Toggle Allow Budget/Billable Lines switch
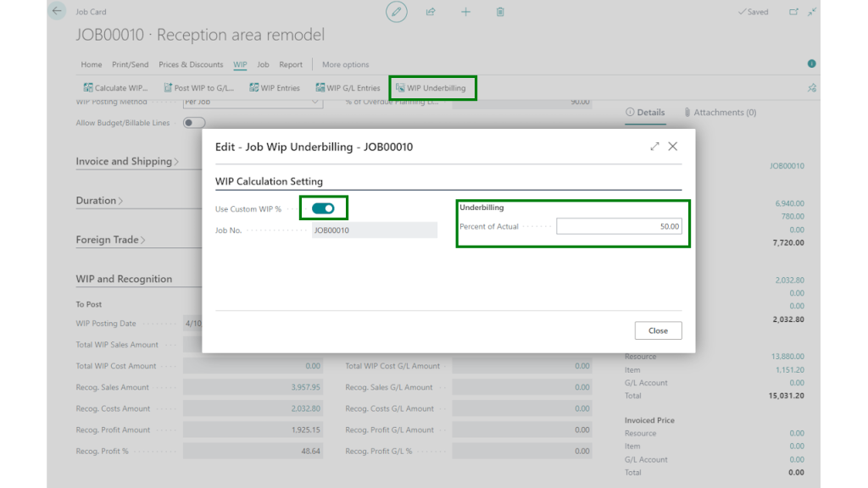 tap(194, 123)
